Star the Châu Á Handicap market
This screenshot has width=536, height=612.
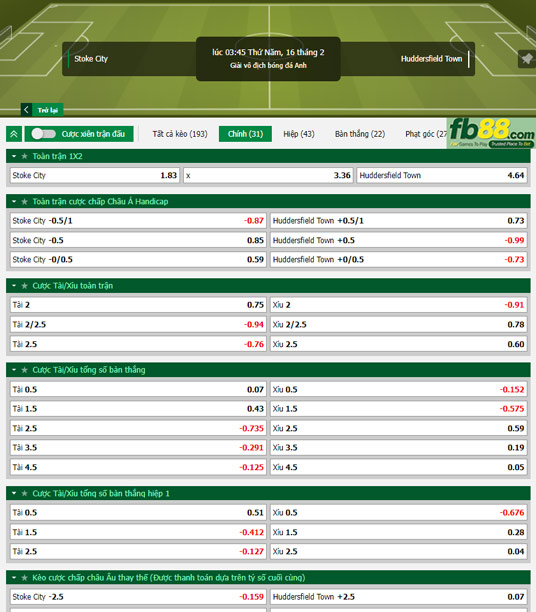[x=25, y=201]
